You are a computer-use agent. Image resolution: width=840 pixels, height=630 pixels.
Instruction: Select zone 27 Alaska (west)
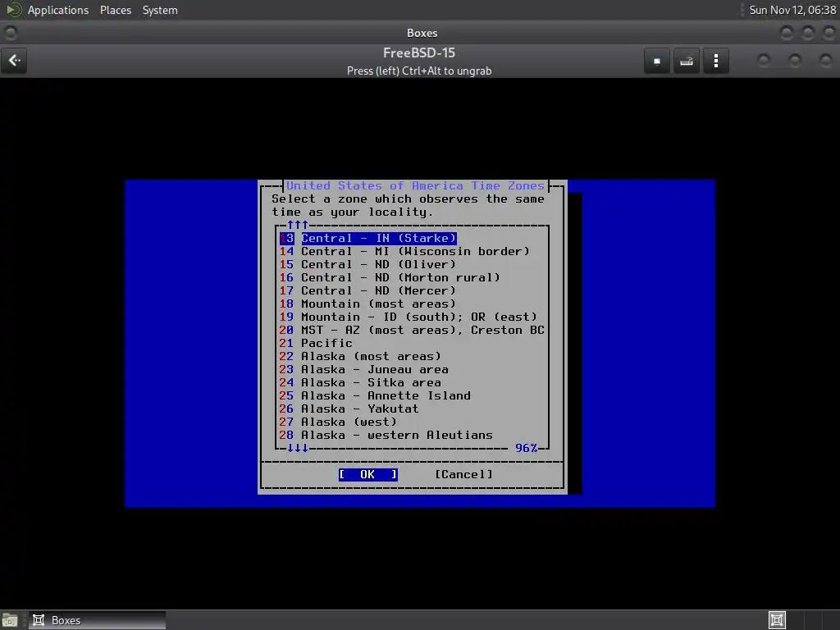tap(338, 422)
